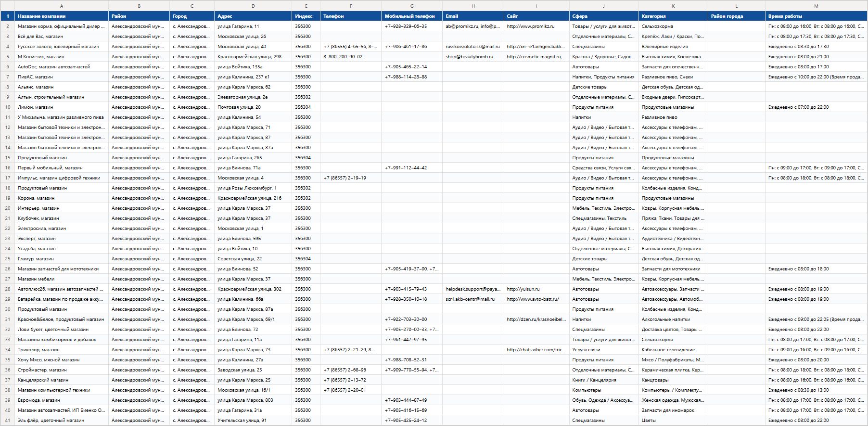Select address cell "улица Розы Люксембург, 1"
The image size is (868, 434).
click(253, 188)
